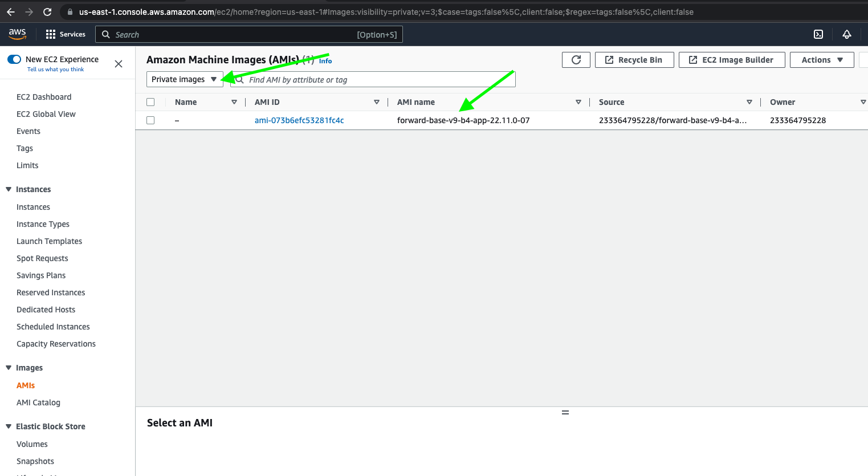The image size is (868, 476).
Task: Click the refresh AMI list button
Action: click(x=576, y=60)
